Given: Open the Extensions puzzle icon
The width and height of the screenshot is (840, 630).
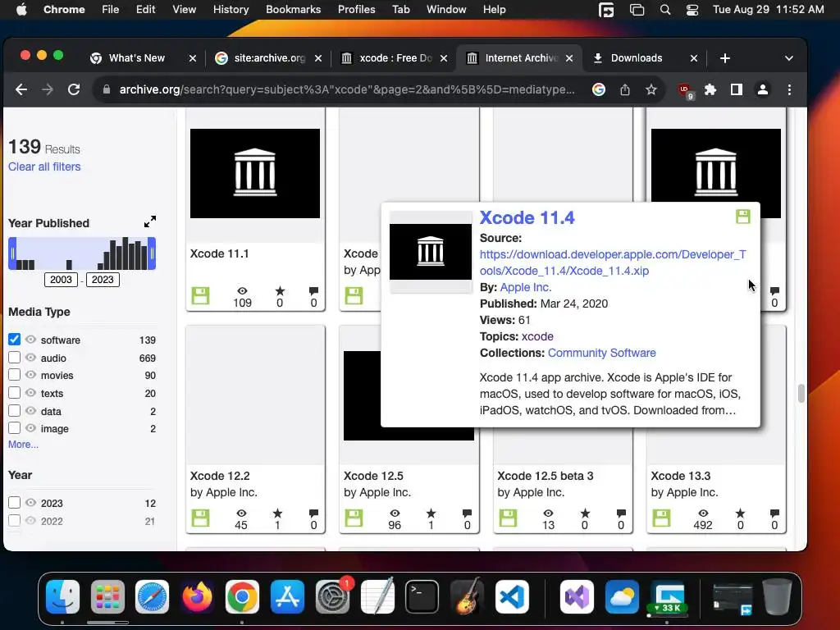Looking at the screenshot, I should (x=710, y=89).
